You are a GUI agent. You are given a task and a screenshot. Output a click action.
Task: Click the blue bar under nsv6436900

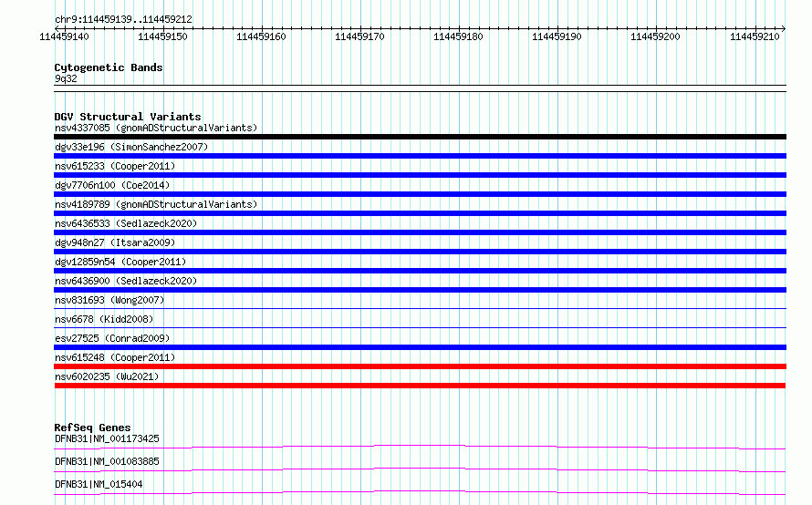coord(420,290)
